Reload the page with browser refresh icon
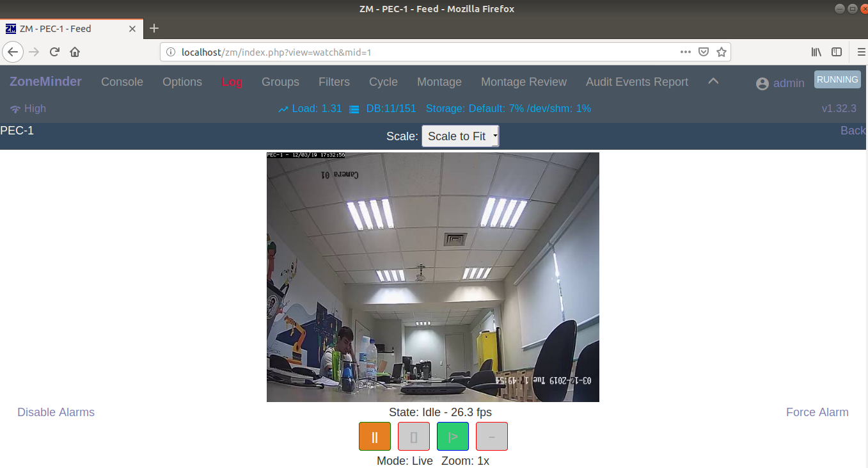 [55, 52]
